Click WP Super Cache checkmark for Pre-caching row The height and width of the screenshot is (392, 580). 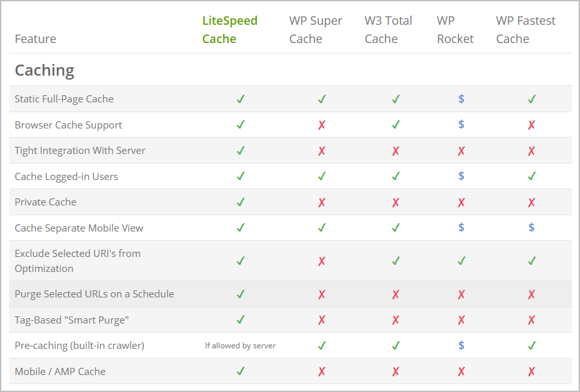(322, 346)
